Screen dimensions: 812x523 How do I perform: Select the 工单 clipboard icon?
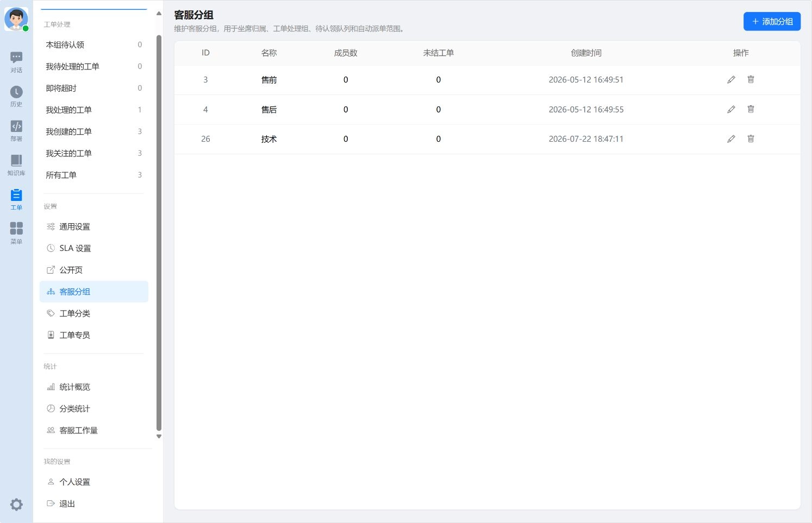16,194
